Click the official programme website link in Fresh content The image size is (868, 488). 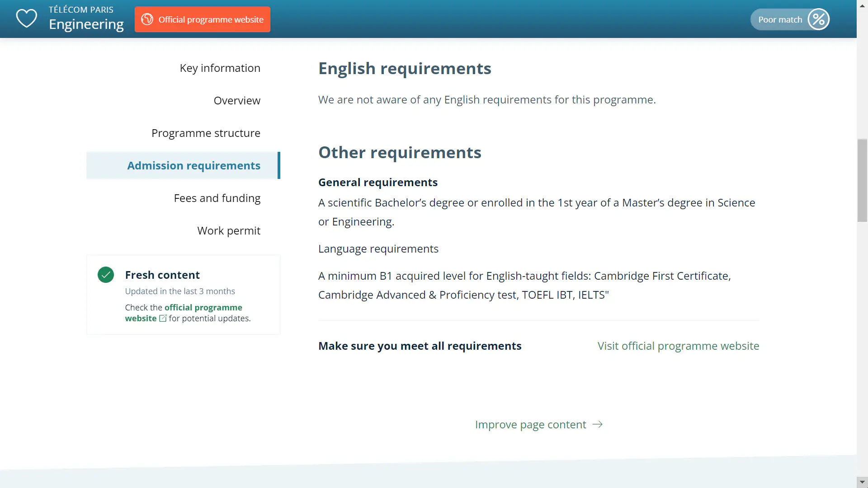[x=203, y=307]
